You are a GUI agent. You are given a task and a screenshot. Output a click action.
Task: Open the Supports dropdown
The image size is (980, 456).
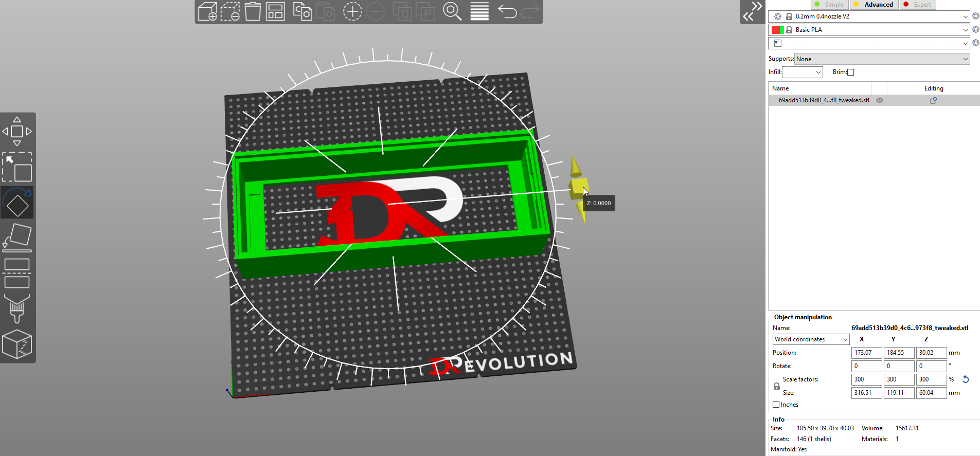882,59
